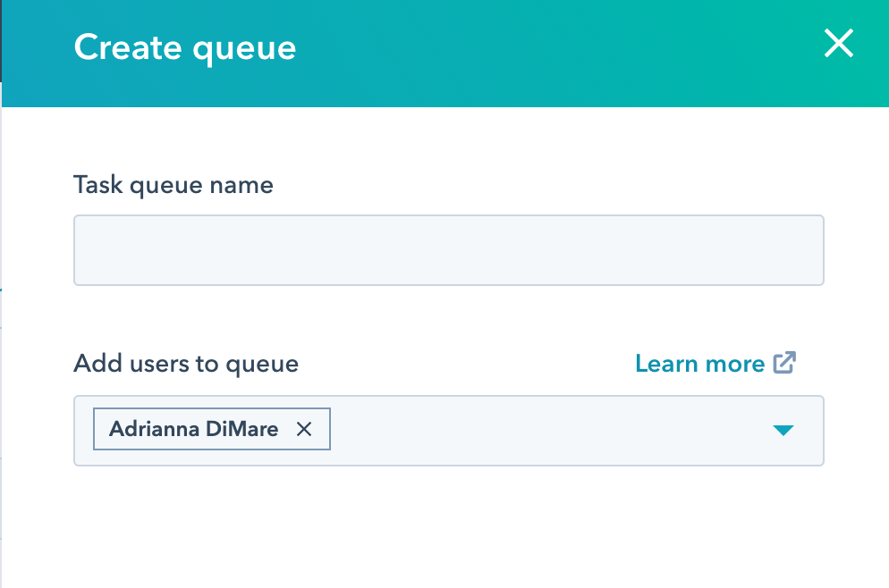Click the Add users to queue label
Image resolution: width=889 pixels, height=588 pixels.
[186, 363]
